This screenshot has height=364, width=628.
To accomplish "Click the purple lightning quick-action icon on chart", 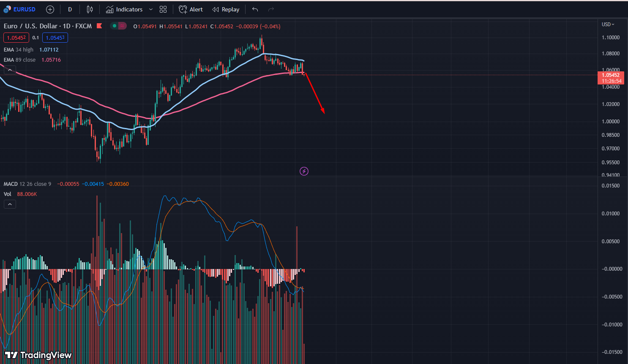I will [304, 171].
